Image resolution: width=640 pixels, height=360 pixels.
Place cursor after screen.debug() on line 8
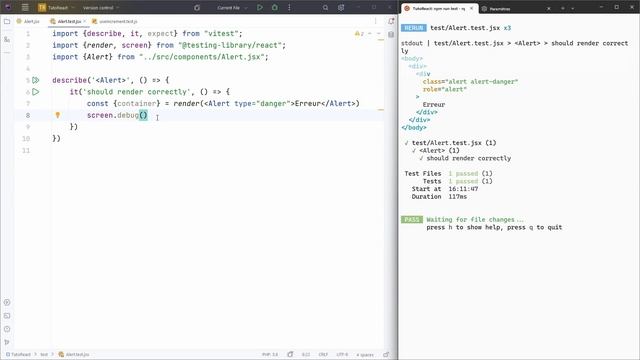[148, 116]
